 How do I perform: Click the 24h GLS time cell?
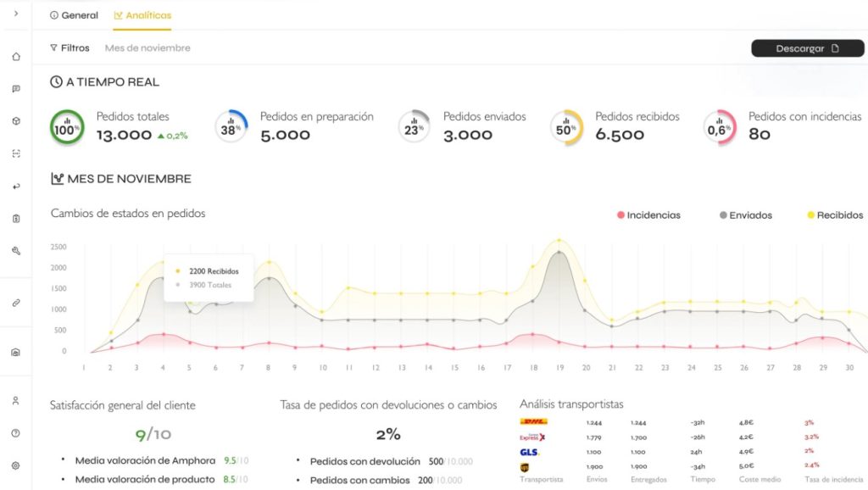pos(697,452)
